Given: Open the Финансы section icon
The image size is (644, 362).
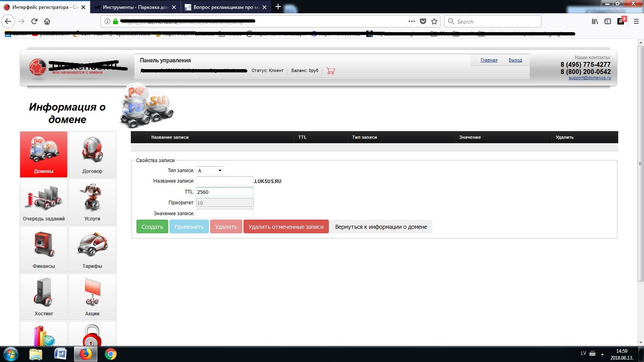Looking at the screenshot, I should (43, 249).
